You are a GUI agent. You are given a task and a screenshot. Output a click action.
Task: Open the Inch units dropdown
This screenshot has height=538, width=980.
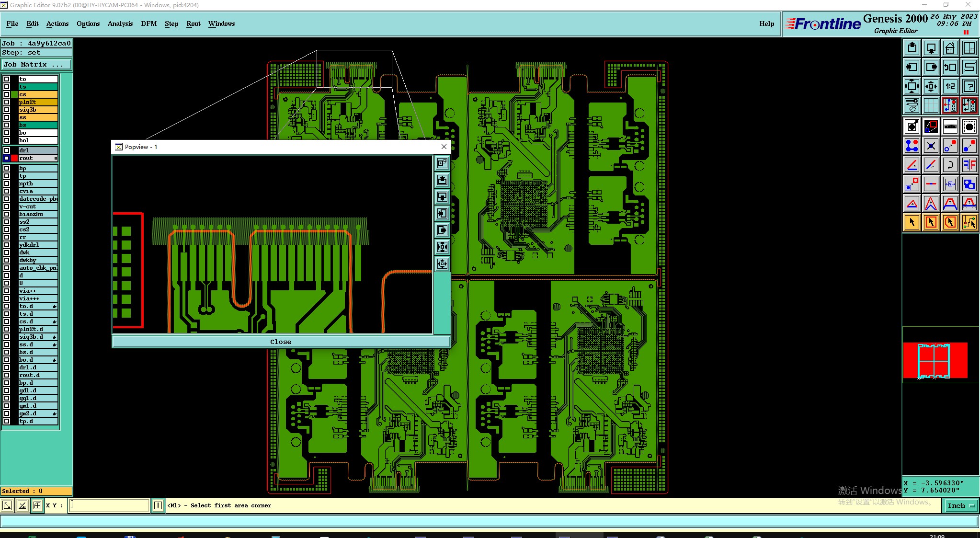tap(961, 505)
